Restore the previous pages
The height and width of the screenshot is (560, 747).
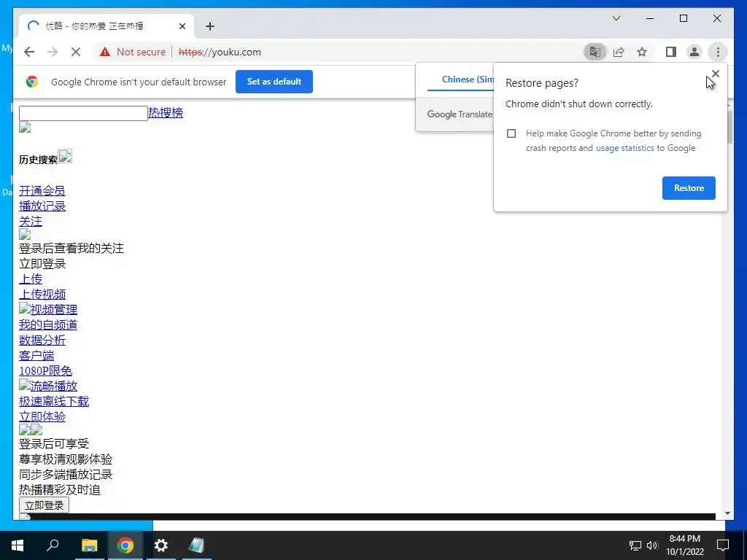(689, 188)
